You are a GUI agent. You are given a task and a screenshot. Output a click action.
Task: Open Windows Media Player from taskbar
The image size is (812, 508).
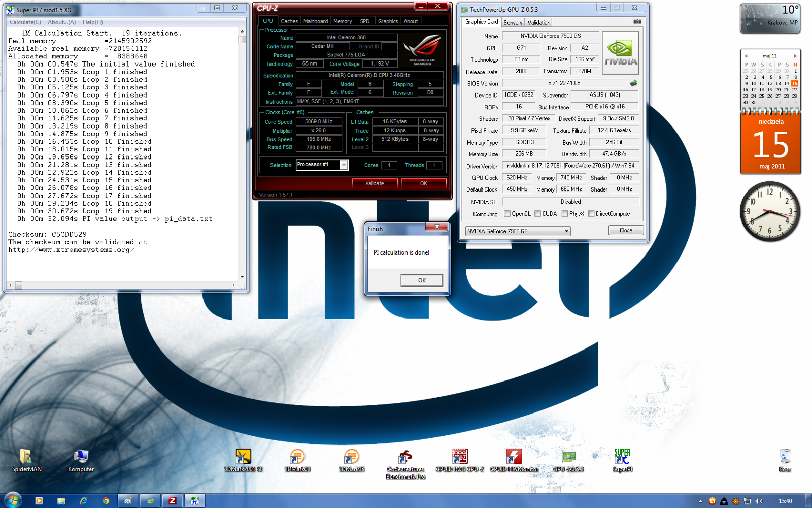click(39, 501)
